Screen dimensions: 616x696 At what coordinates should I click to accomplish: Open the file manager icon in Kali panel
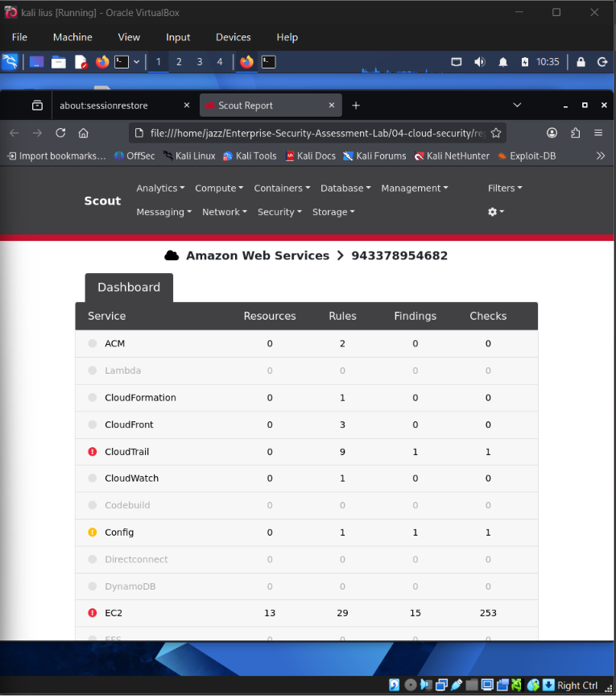(59, 62)
